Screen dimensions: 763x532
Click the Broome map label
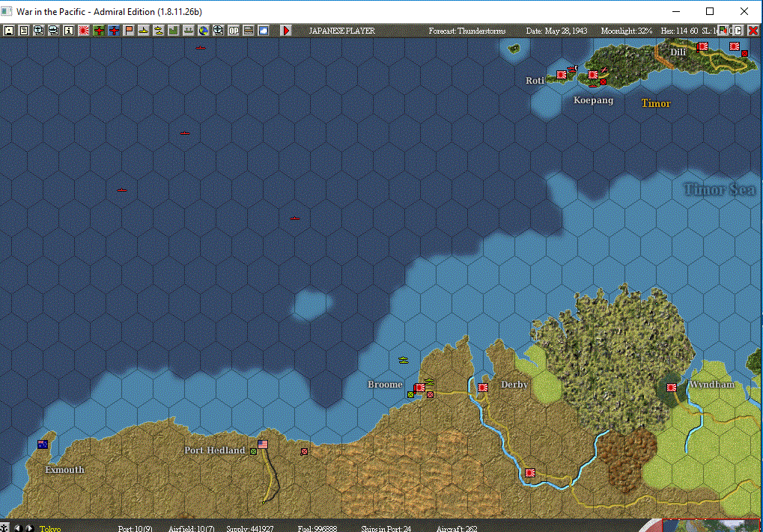[385, 384]
